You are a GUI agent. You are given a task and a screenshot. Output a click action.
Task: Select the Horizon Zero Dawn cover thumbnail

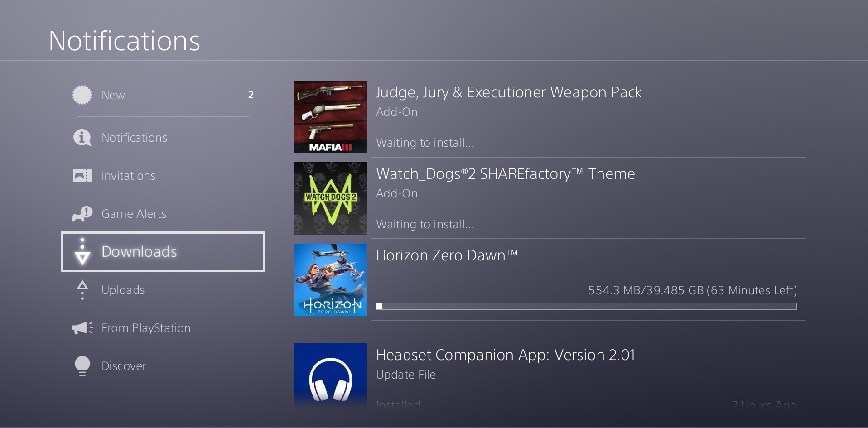[331, 280]
